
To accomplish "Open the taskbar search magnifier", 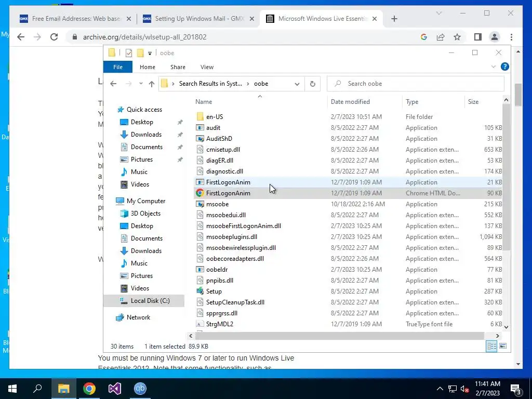I will 37,389.
